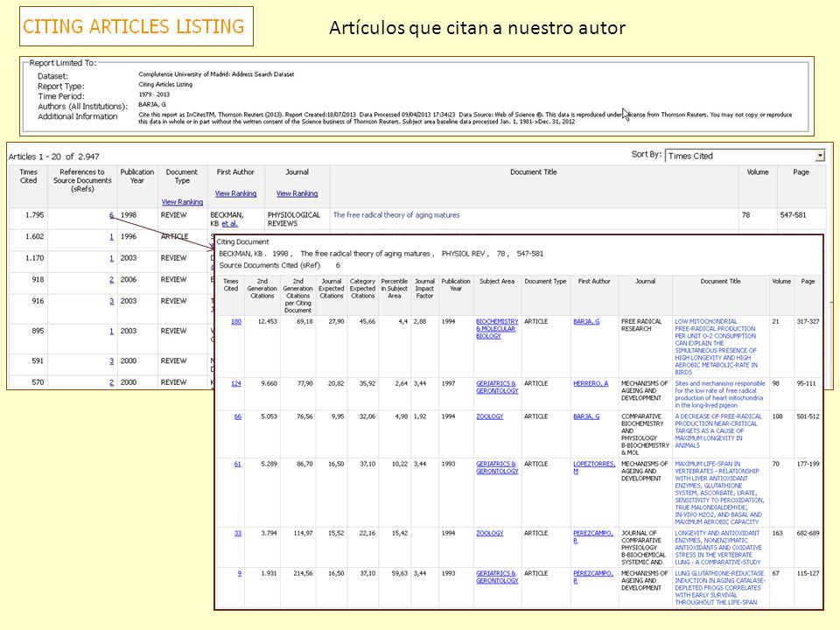Open 'Maximum life-span in vertebrates' title link
The height and width of the screenshot is (630, 840).
point(719,493)
